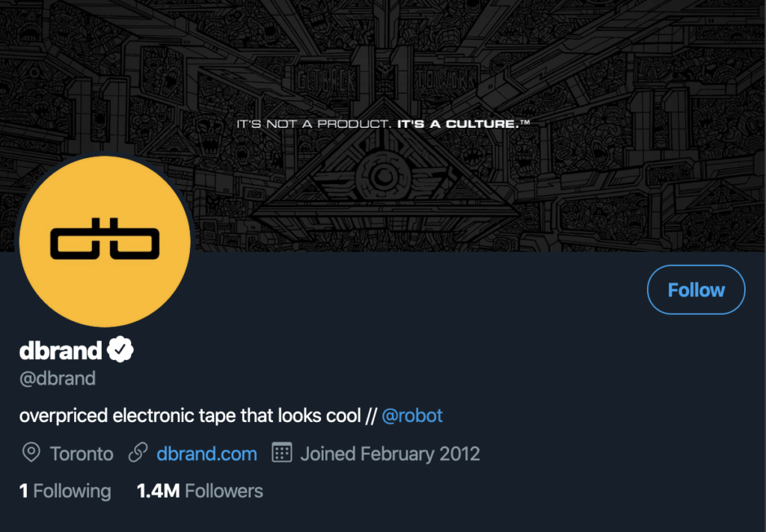Click the banner slogan "IT'S A CULTURE"
766x532 pixels.
coord(463,124)
